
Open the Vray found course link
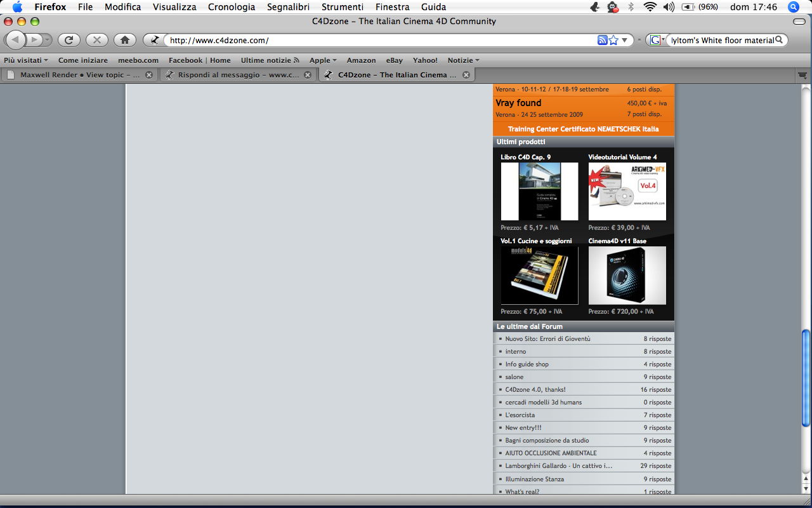tap(519, 103)
